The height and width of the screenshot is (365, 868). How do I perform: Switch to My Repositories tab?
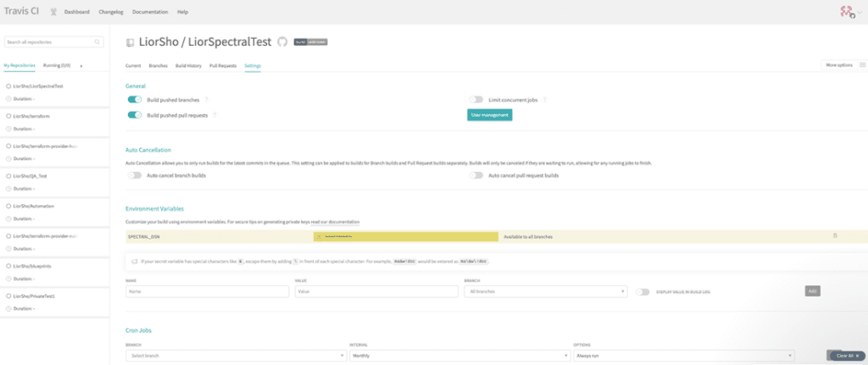click(19, 65)
